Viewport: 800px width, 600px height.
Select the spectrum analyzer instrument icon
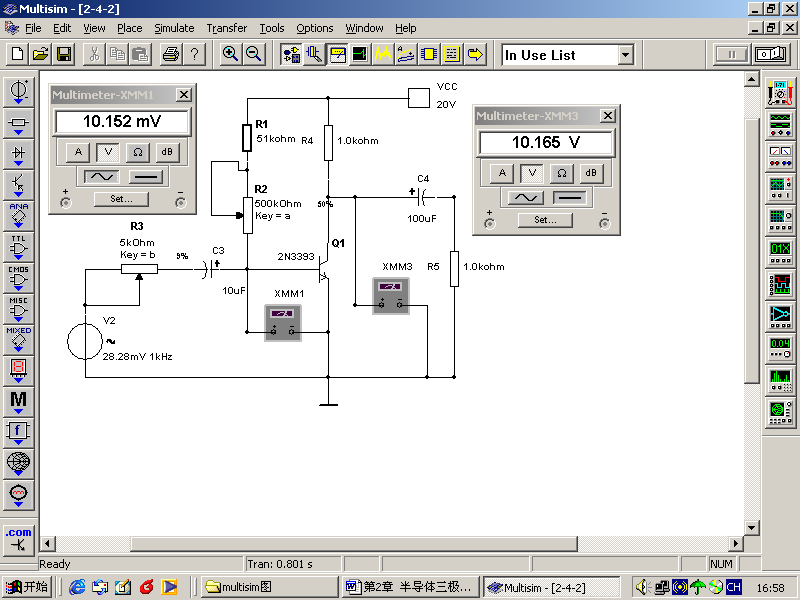(x=780, y=381)
